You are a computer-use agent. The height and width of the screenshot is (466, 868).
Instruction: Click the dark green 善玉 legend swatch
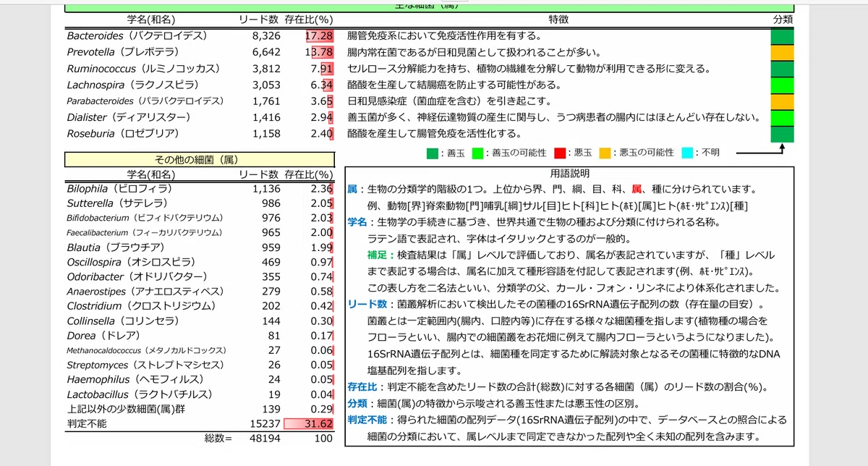pos(433,153)
